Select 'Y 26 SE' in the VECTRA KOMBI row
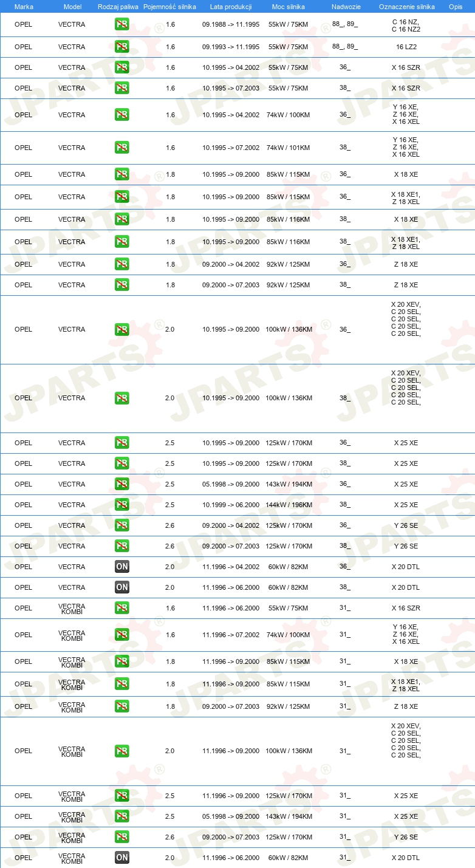Viewport: 475px width, 868px height. pyautogui.click(x=406, y=837)
